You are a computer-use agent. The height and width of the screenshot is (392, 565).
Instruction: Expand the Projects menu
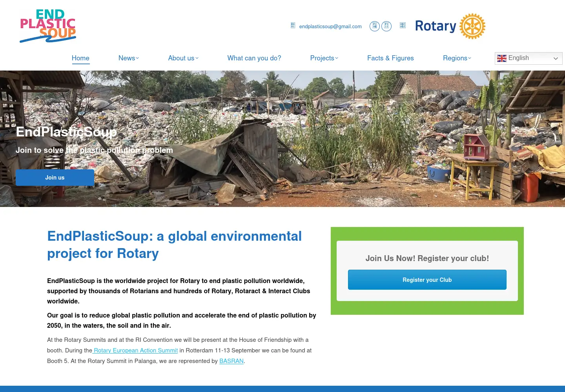(324, 58)
